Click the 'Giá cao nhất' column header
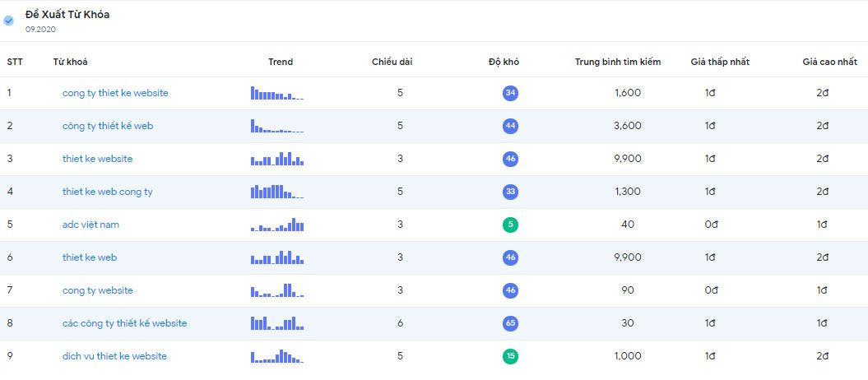 pos(829,62)
